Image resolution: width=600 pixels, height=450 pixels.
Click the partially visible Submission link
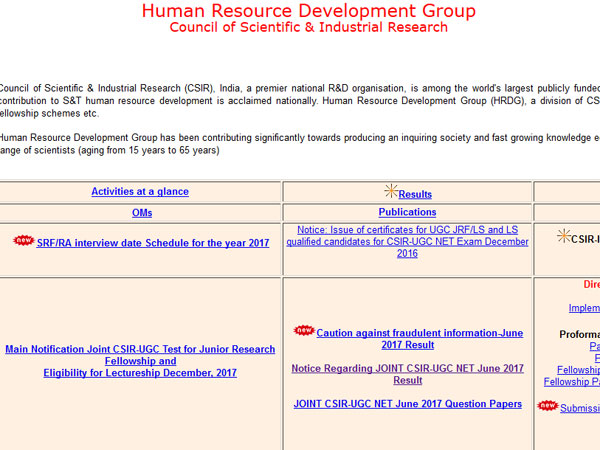[580, 408]
